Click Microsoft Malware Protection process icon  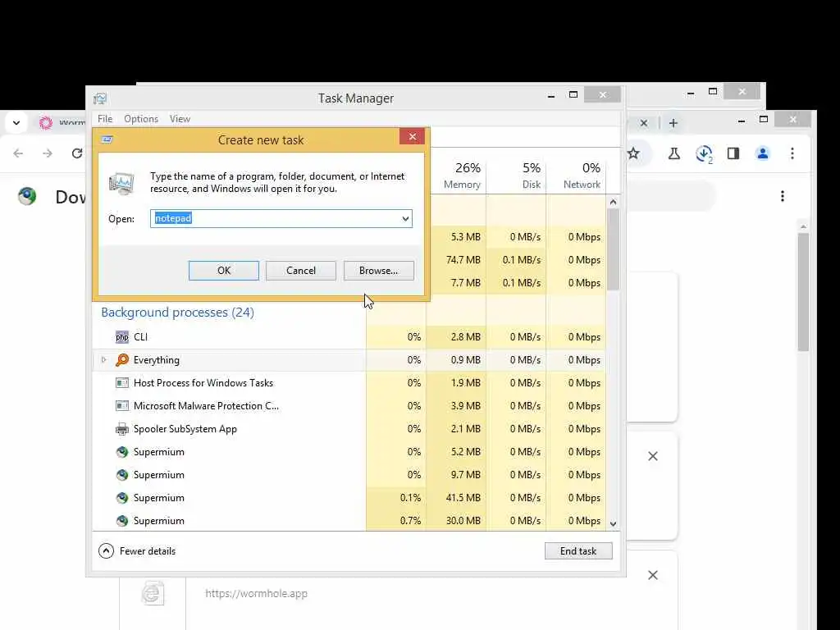122,406
